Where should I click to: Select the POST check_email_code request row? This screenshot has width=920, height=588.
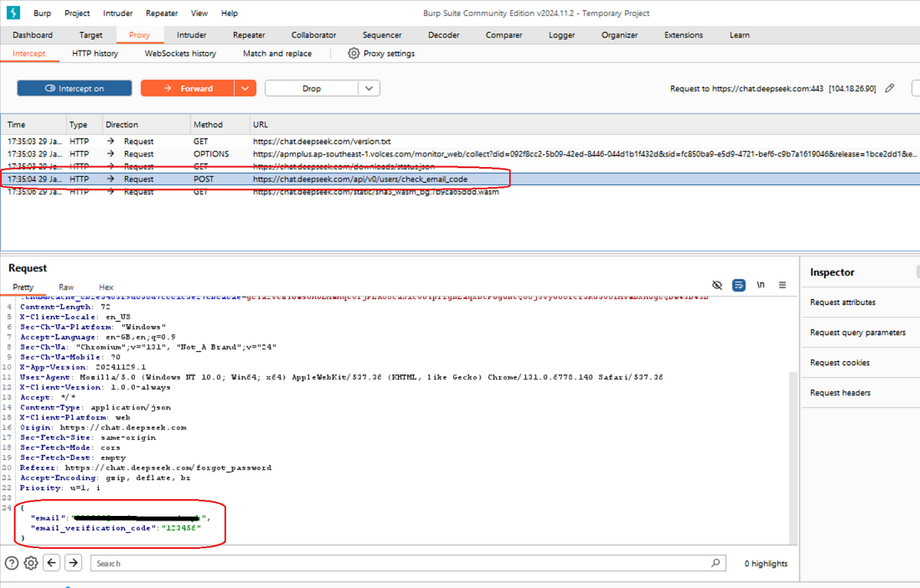click(460, 179)
